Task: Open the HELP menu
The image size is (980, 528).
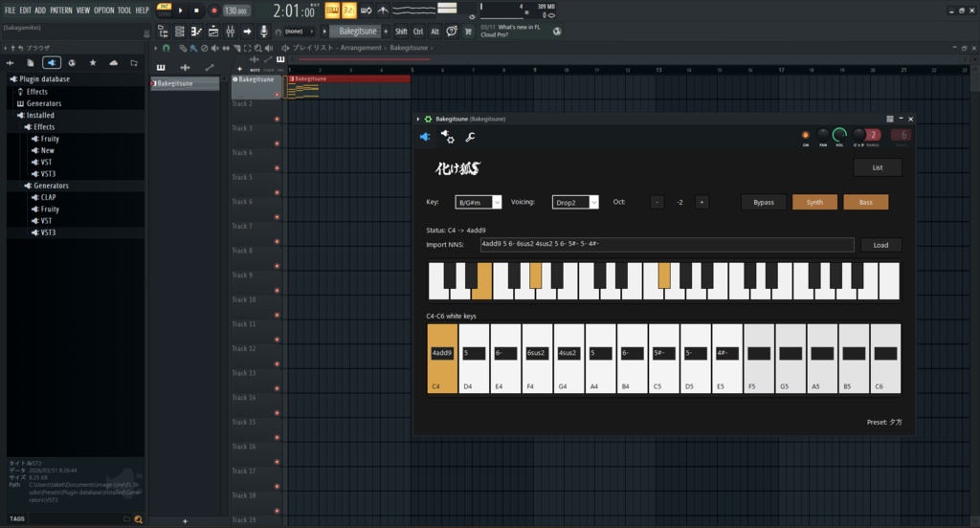Action: tap(142, 10)
